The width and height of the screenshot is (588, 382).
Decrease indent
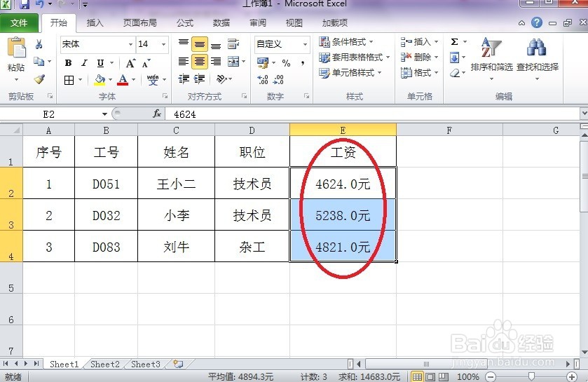pos(184,79)
